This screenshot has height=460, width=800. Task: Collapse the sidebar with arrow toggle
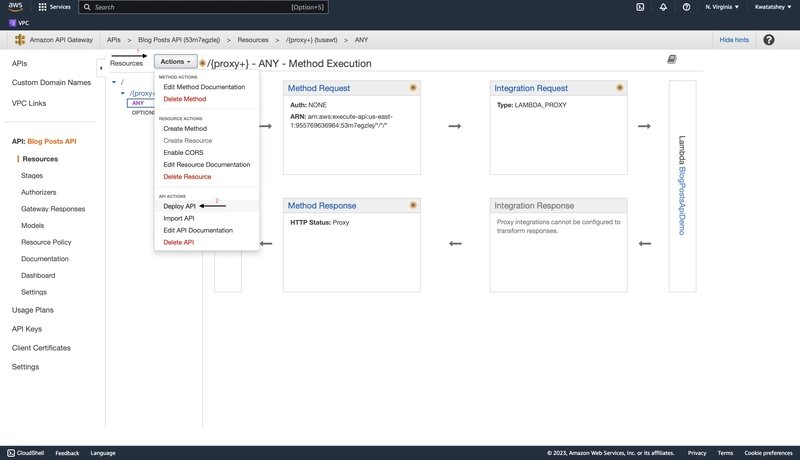[101, 68]
